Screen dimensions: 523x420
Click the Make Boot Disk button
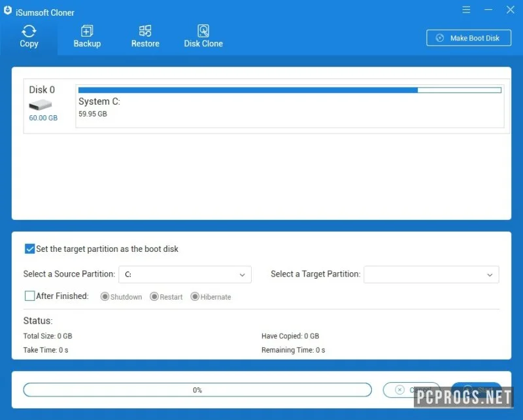coord(468,38)
